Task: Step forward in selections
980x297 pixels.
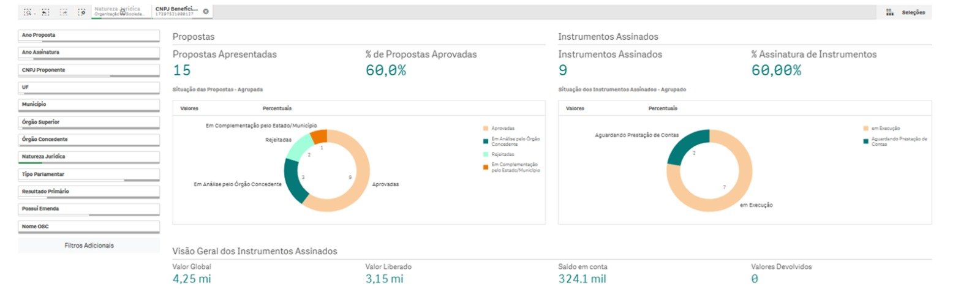Action: coord(63,12)
